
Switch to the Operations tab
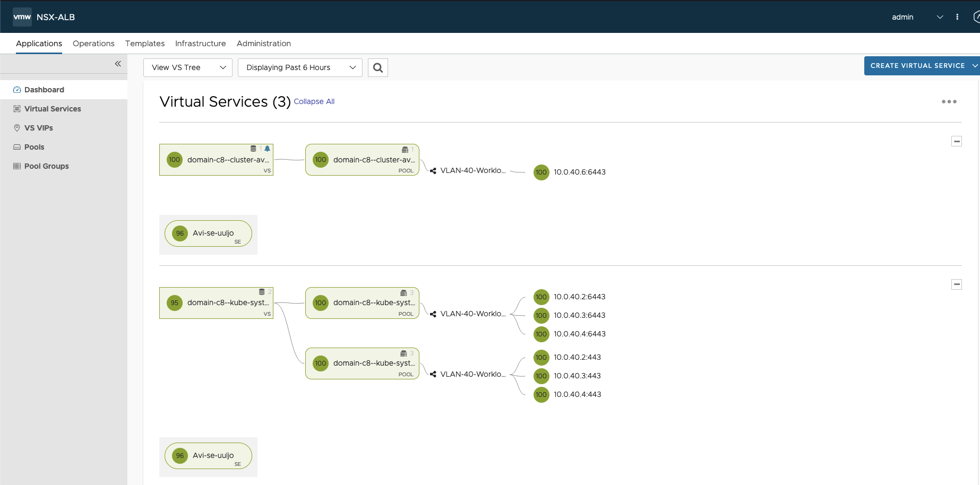tap(93, 44)
